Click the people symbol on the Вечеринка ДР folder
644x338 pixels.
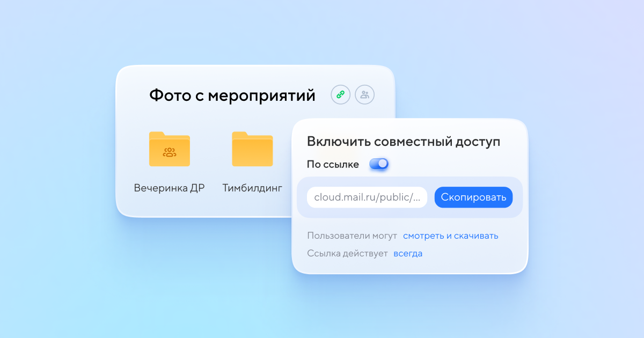pyautogui.click(x=169, y=152)
